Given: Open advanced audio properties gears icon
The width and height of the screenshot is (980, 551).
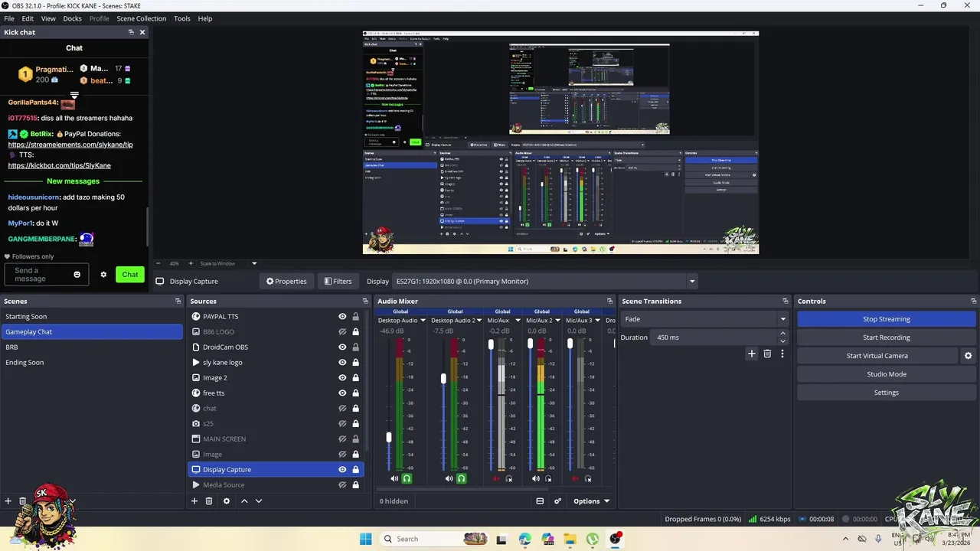Looking at the screenshot, I should 557,501.
